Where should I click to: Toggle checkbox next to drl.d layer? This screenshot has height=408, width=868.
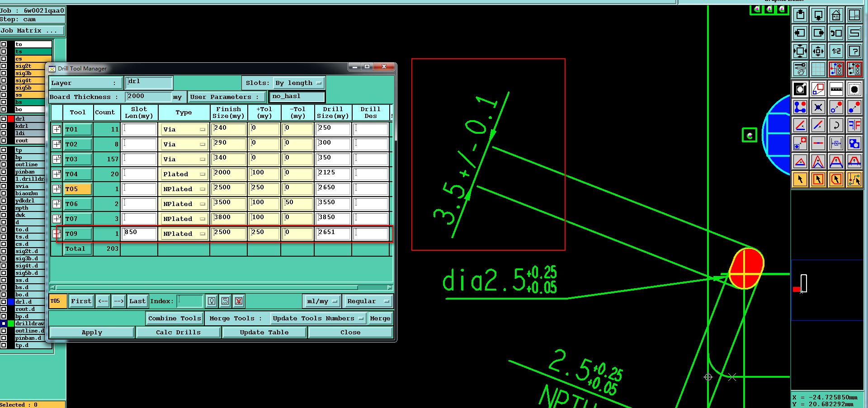pyautogui.click(x=4, y=302)
